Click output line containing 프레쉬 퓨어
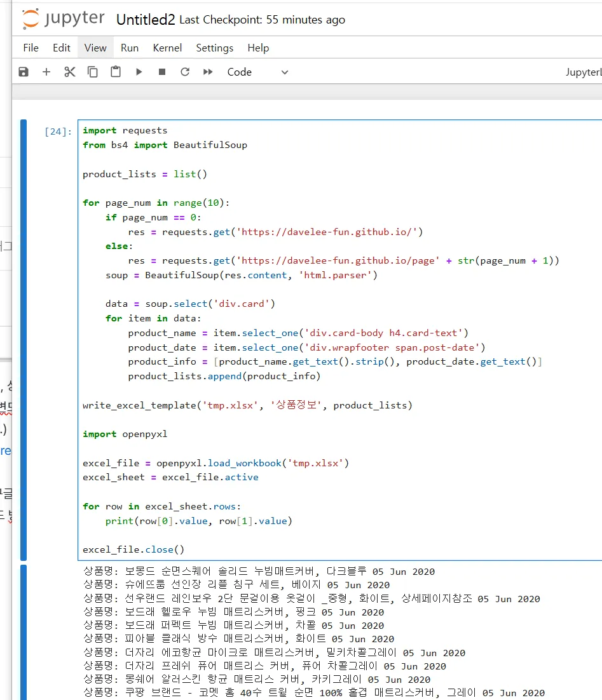This screenshot has width=602, height=700. pos(264,666)
